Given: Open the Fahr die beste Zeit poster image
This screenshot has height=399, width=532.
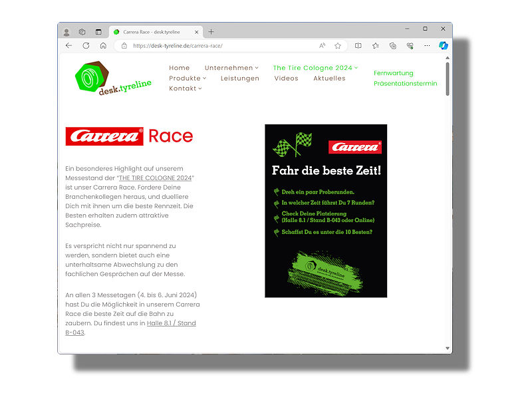Looking at the screenshot, I should pos(326,211).
